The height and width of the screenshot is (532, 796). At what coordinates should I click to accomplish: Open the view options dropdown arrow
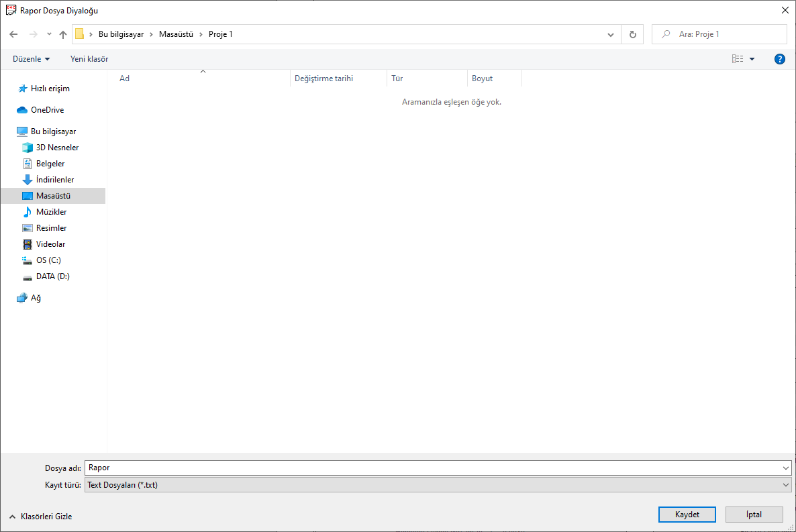[752, 59]
